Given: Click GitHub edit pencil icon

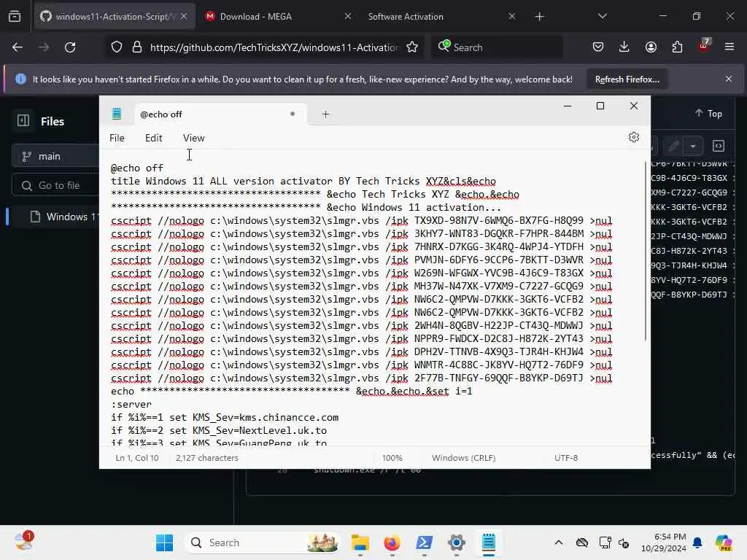Looking at the screenshot, I should pyautogui.click(x=673, y=146).
